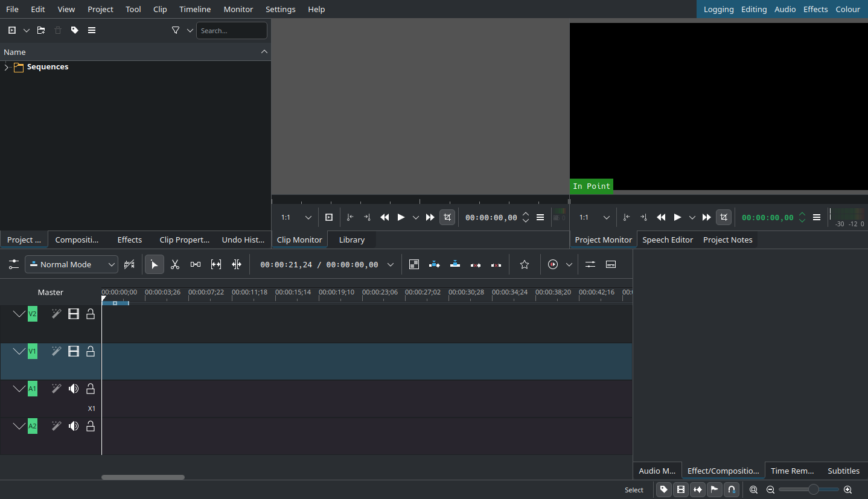Toggle lock on track V2
Screen dimensions: 868x499
tap(91, 314)
